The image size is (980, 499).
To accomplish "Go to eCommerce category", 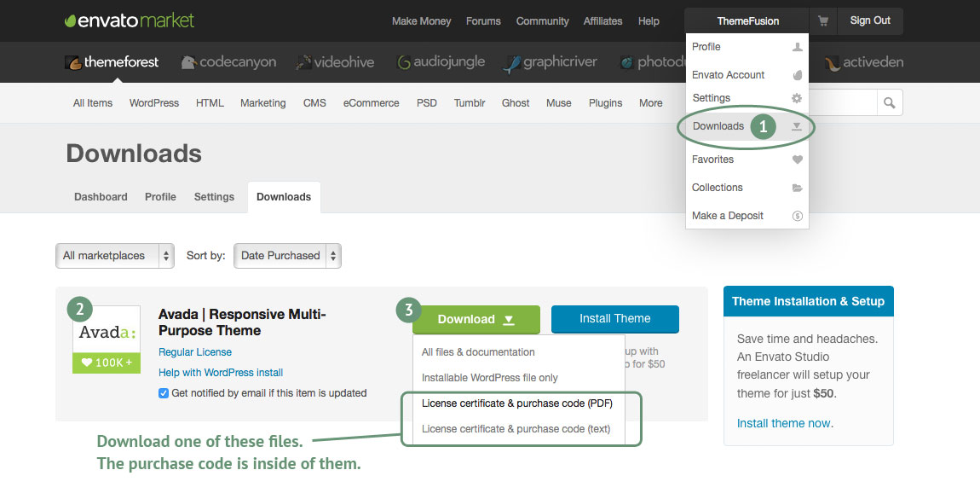I will click(x=372, y=103).
